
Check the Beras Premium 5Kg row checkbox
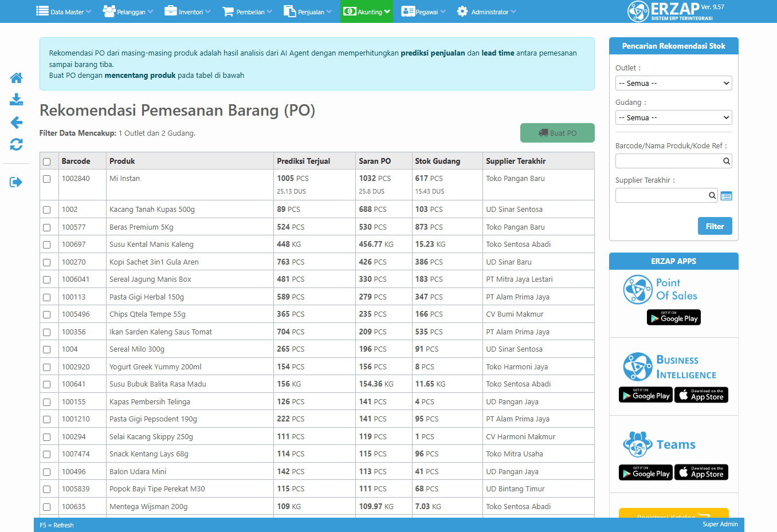tap(47, 227)
